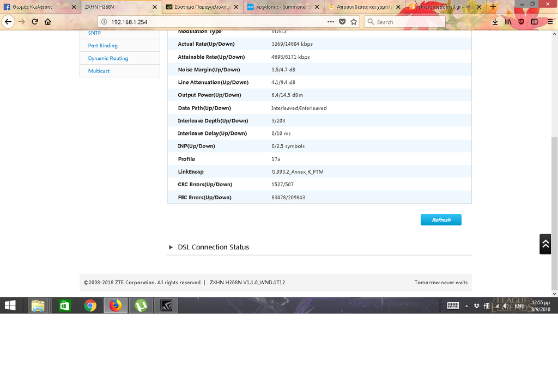The height and width of the screenshot is (392, 558).
Task: Jump to top with double-chevron button
Action: coord(545,244)
